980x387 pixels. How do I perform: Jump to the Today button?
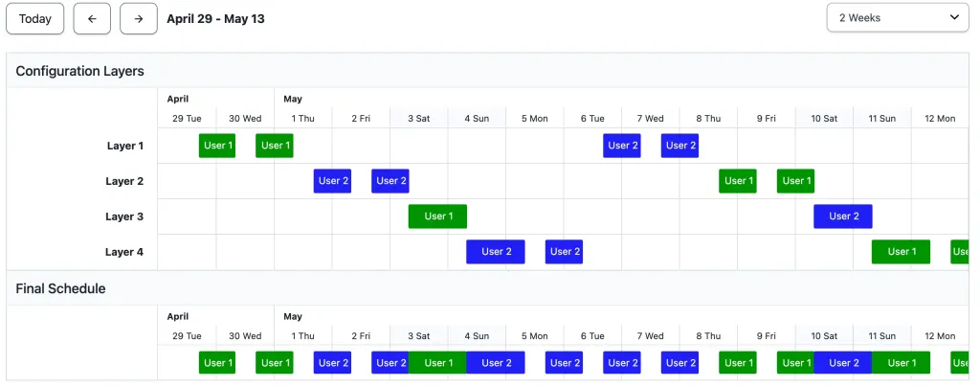[x=35, y=18]
